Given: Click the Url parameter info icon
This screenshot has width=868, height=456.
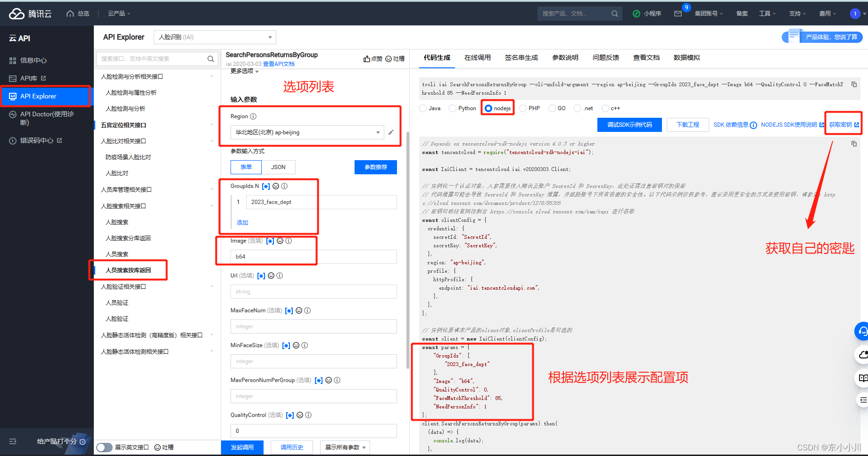Looking at the screenshot, I should pos(280,276).
